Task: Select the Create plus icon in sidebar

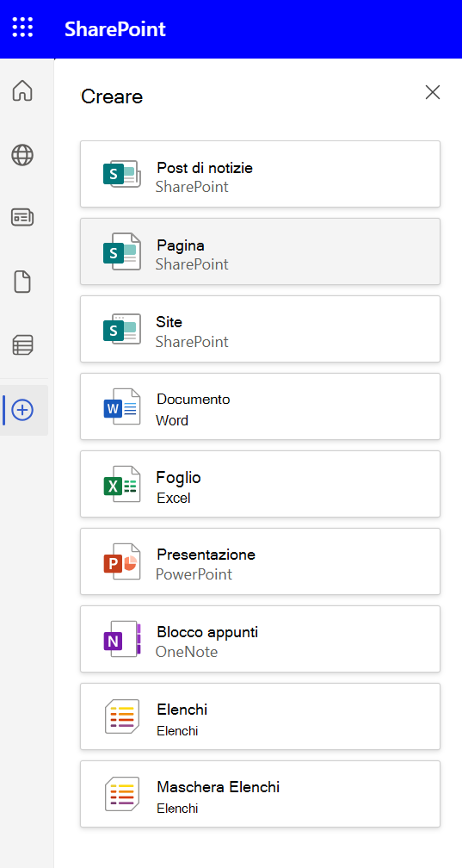Action: tap(22, 410)
